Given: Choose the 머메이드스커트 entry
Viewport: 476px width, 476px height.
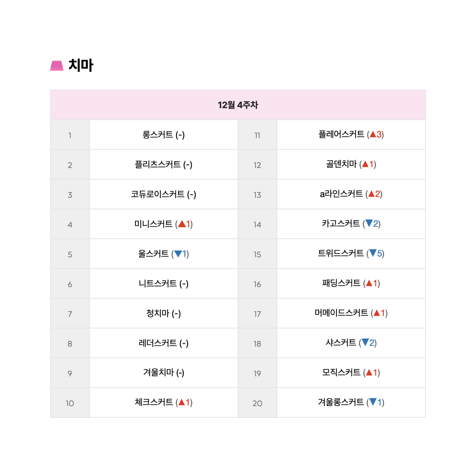Looking at the screenshot, I should point(341,313).
